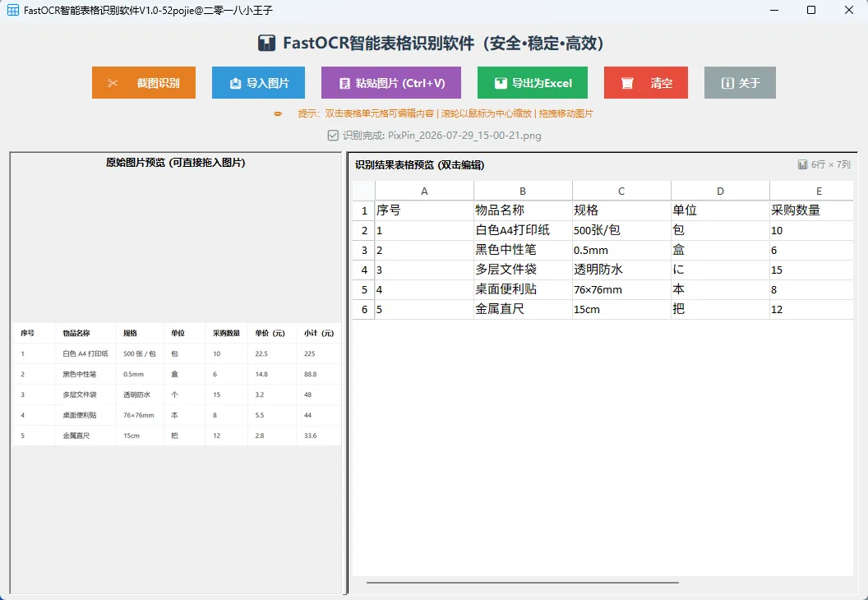Select column header D

pos(720,191)
